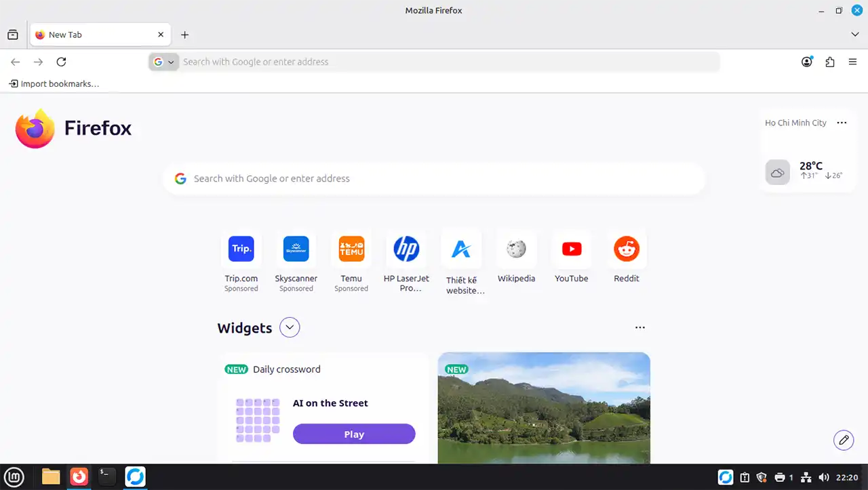Open the clipboard tray icon

click(x=745, y=477)
